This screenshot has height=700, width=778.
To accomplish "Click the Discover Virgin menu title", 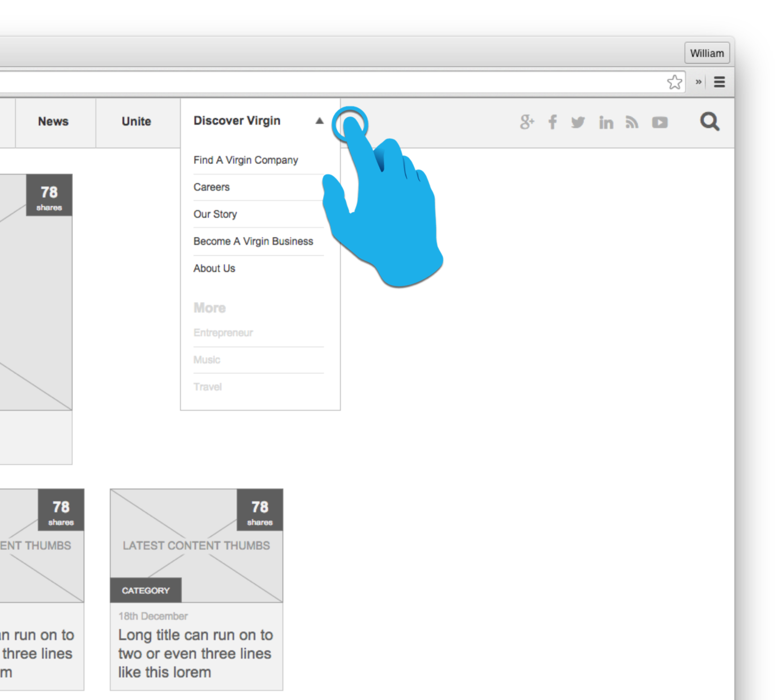I will (x=237, y=121).
